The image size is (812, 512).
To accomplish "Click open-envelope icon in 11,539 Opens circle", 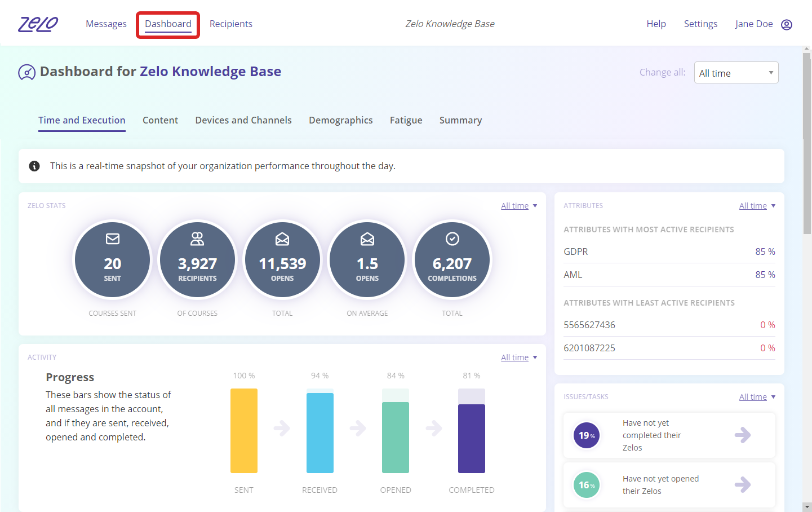I will tap(282, 239).
